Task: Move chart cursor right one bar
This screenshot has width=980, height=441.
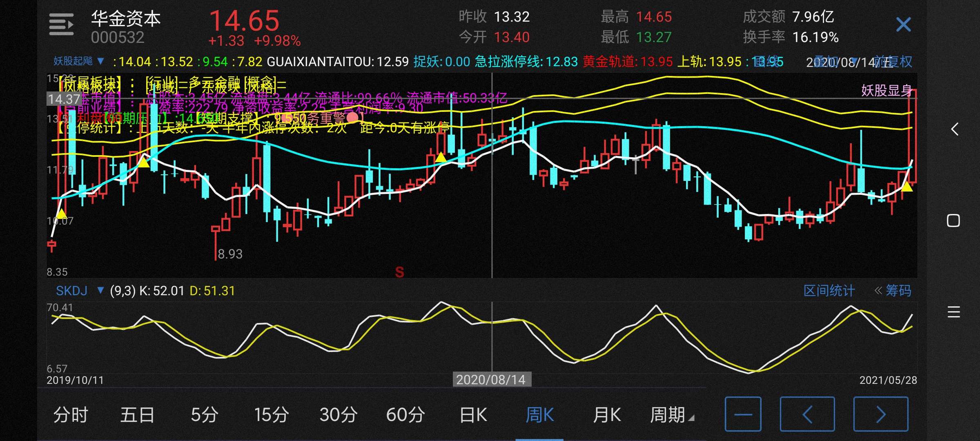Action: pos(881,414)
